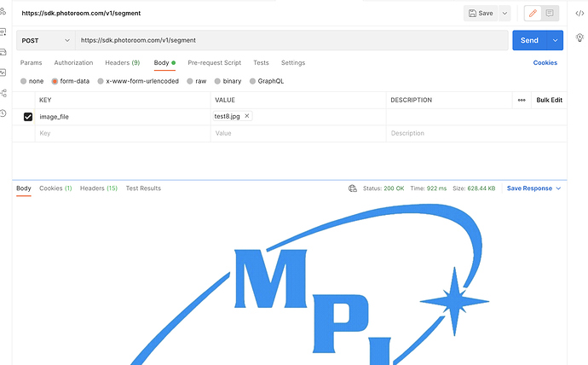Click the Time: 922 ms value
Screen dimensions: 588x365
429,188
